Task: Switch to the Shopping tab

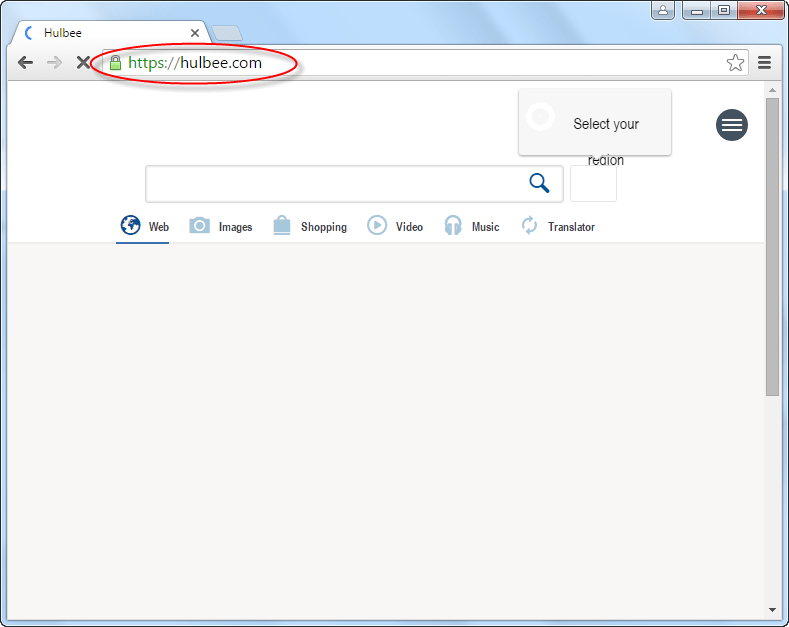Action: point(310,227)
